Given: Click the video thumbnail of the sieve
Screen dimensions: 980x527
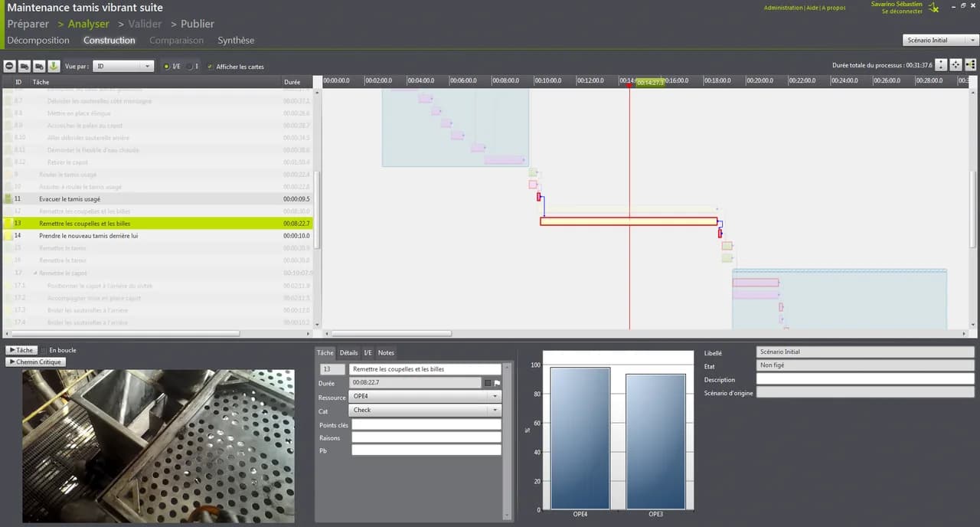Looking at the screenshot, I should click(158, 447).
